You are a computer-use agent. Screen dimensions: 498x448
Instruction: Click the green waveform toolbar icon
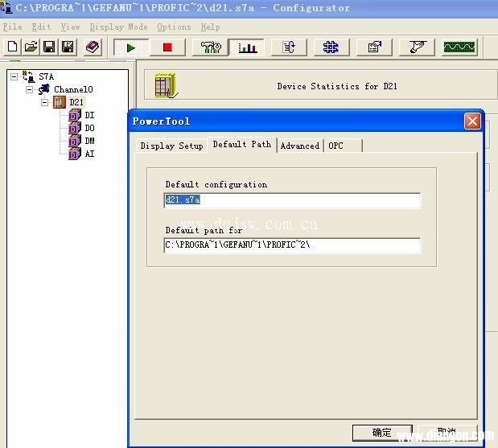(x=459, y=47)
